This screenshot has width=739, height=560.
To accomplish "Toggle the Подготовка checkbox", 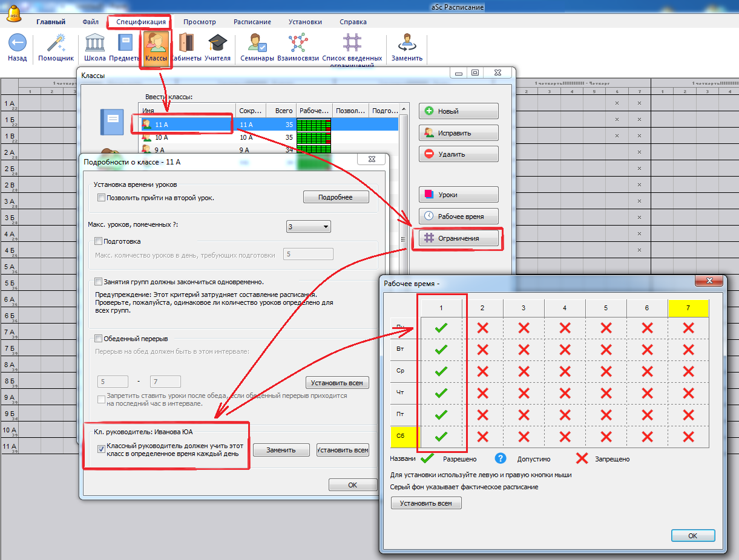I will (99, 241).
